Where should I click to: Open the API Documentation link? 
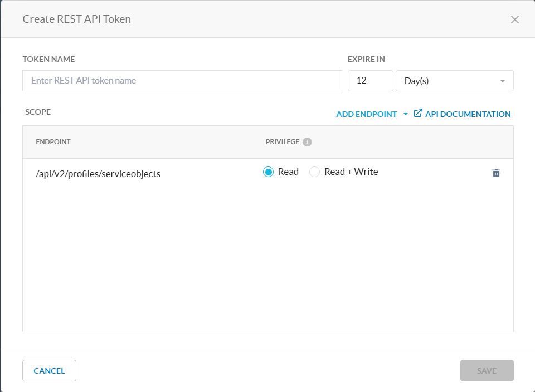[468, 114]
